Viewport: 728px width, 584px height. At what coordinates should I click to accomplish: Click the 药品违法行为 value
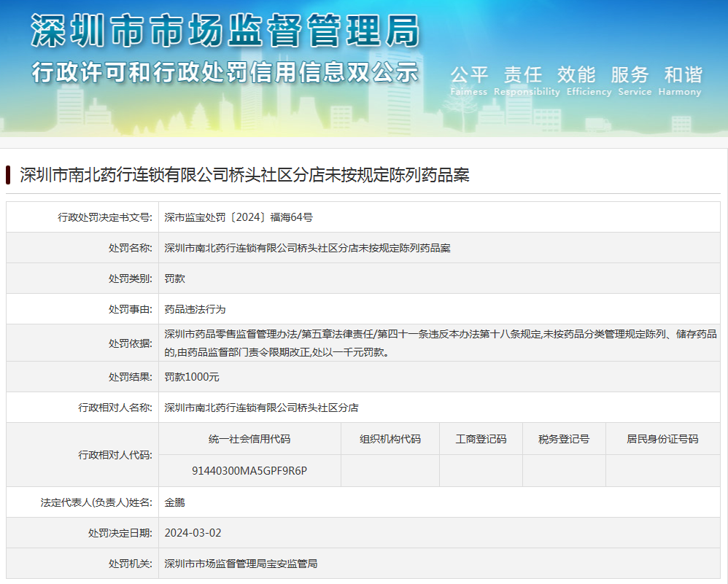tap(195, 309)
